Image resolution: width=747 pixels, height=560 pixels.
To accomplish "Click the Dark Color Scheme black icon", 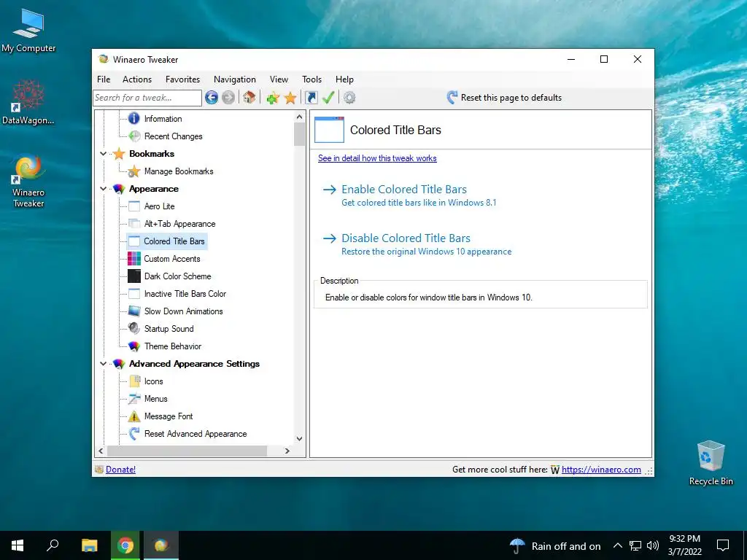I will [134, 276].
